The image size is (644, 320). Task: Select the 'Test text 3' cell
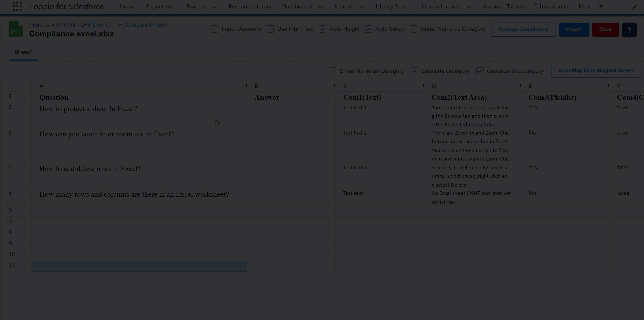380,176
